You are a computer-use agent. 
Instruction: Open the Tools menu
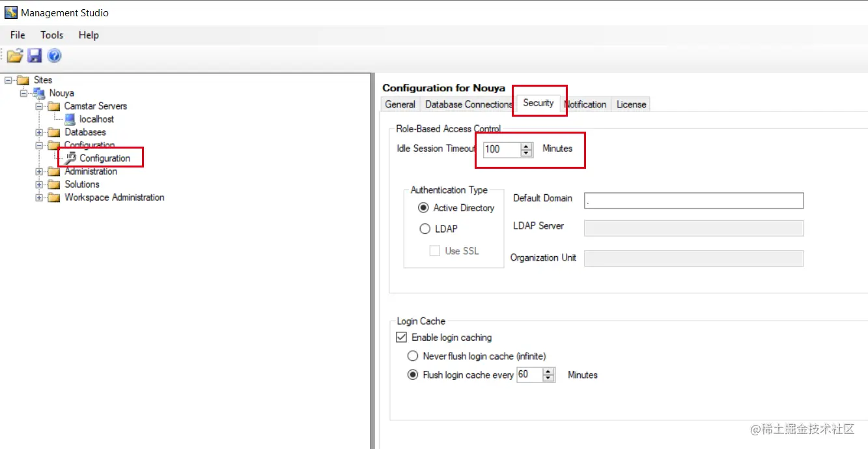point(52,35)
